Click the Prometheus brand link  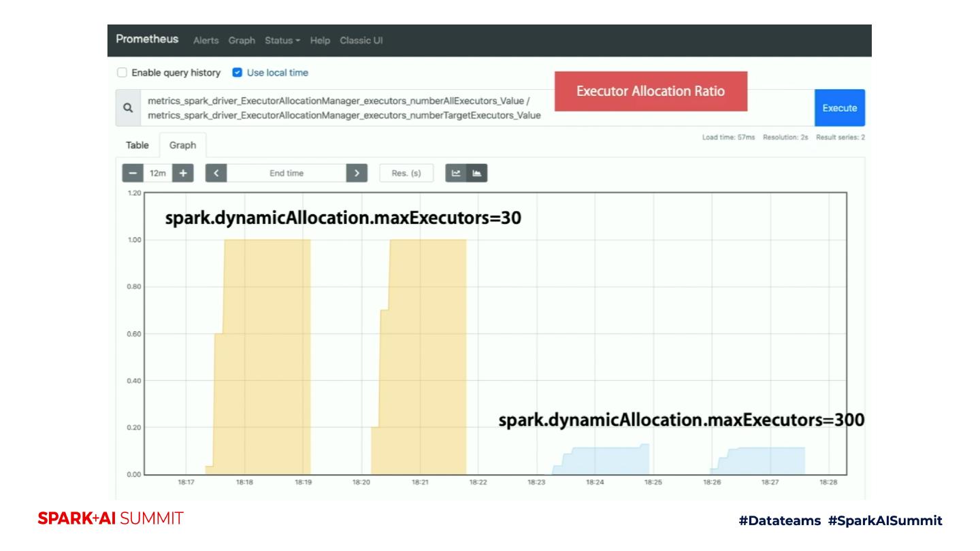tap(147, 39)
